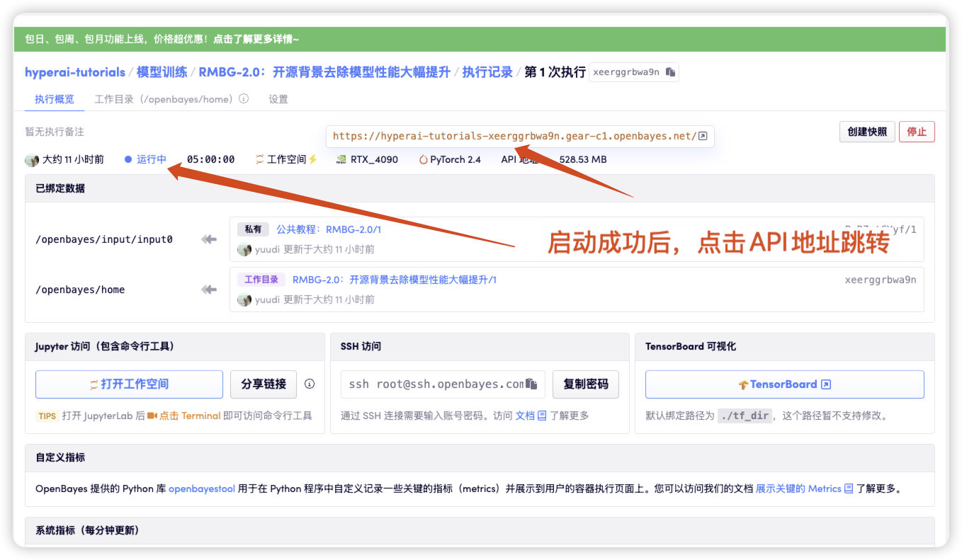The height and width of the screenshot is (560, 962).
Task: Switch to the 执行概览 tab
Action: [55, 99]
